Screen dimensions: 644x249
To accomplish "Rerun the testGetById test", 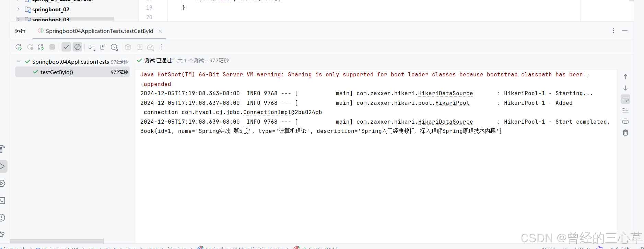I will pyautogui.click(x=19, y=47).
